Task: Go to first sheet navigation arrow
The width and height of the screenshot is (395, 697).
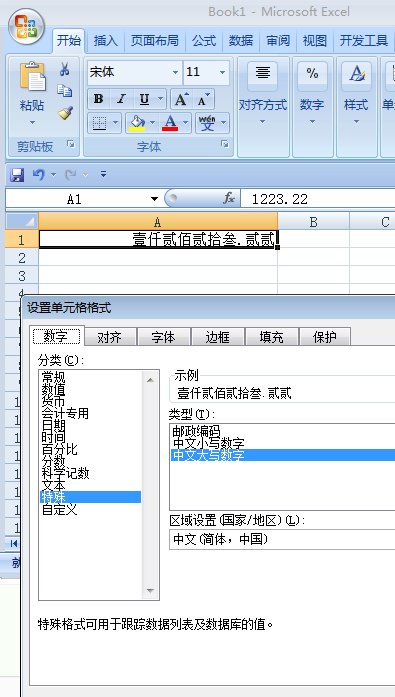Action: tap(14, 543)
